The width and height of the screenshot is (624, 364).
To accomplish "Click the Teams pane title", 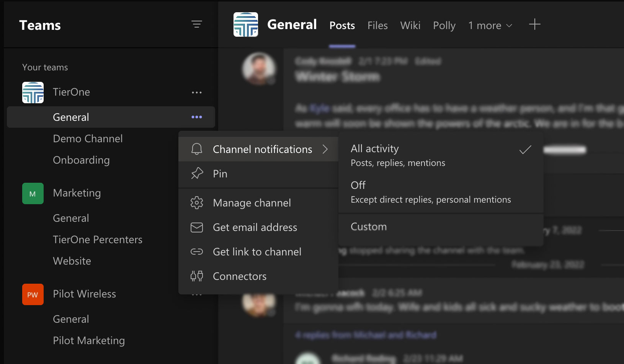I will 40,25.
